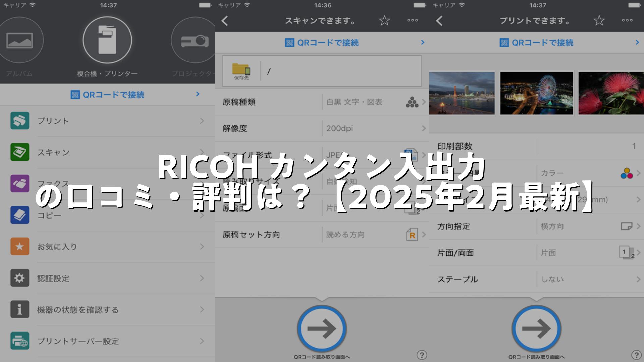Tap the scan screen arrow button
The height and width of the screenshot is (362, 644).
(322, 329)
